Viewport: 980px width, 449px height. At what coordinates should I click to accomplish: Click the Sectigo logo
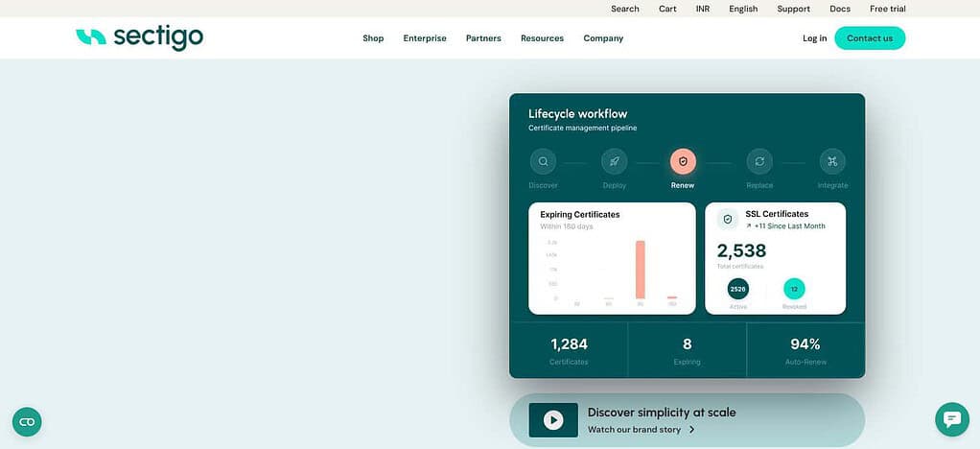139,37
